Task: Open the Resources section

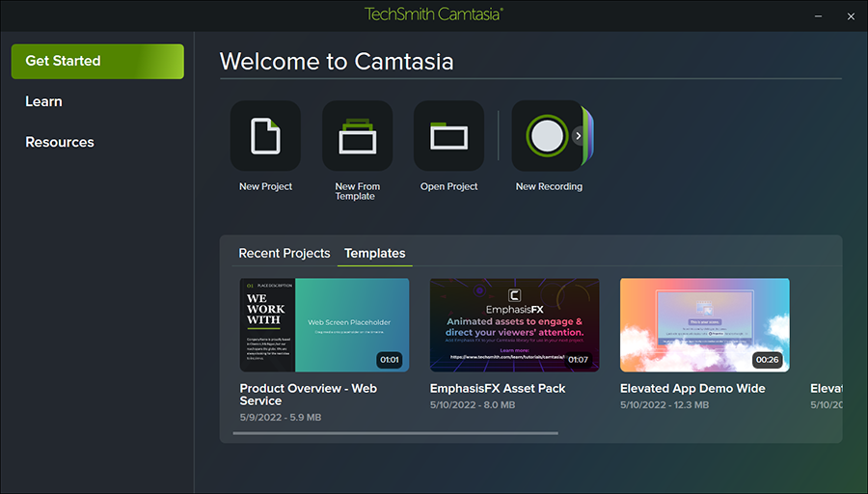Action: (60, 143)
